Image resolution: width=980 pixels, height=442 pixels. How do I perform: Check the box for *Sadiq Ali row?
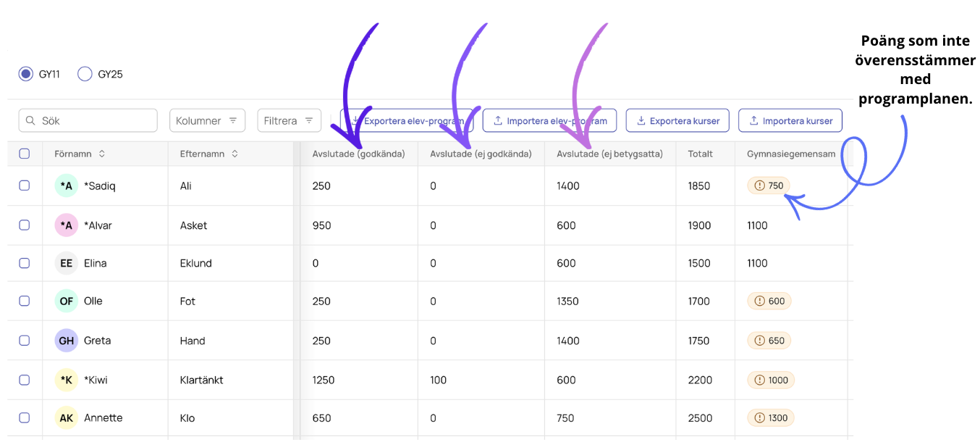pyautogui.click(x=25, y=185)
